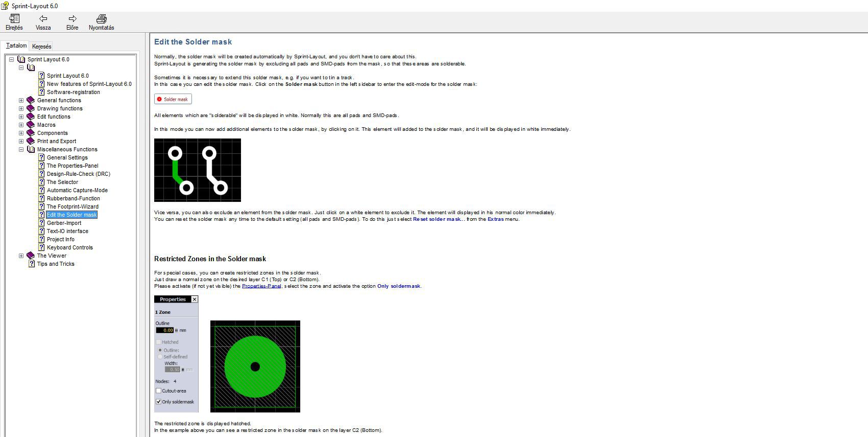Expand the Print and Export section
868x437 pixels.
(x=21, y=141)
